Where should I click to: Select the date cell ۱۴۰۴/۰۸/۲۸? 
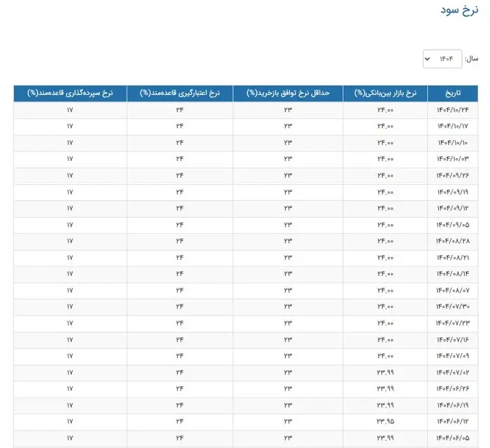(x=454, y=241)
